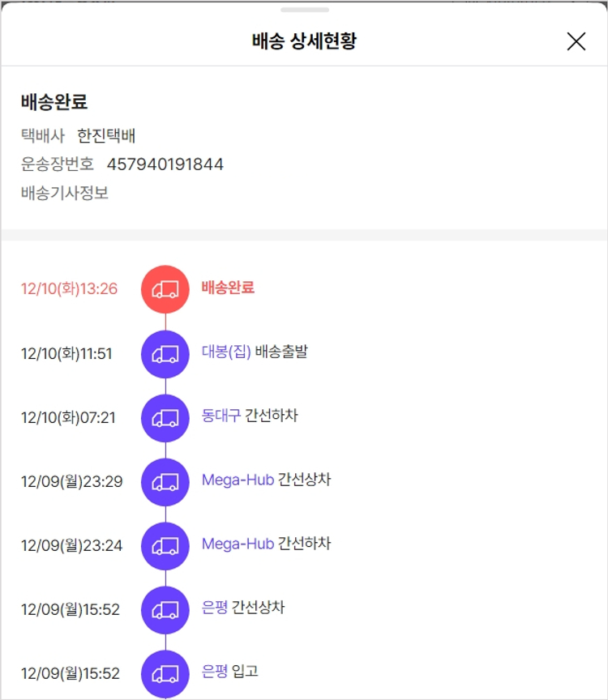Click the red delivery-complete truck icon
Image resolution: width=608 pixels, height=700 pixels.
[x=165, y=289]
